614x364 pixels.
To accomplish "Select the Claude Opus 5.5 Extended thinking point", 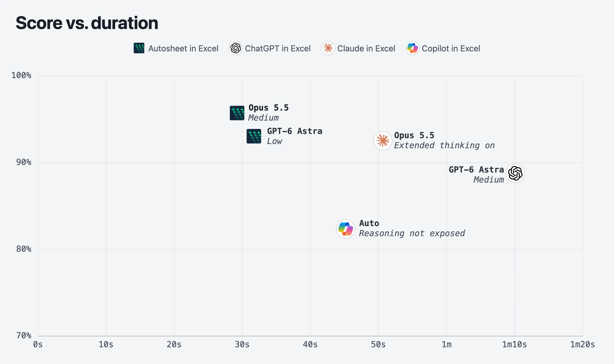I will [383, 141].
